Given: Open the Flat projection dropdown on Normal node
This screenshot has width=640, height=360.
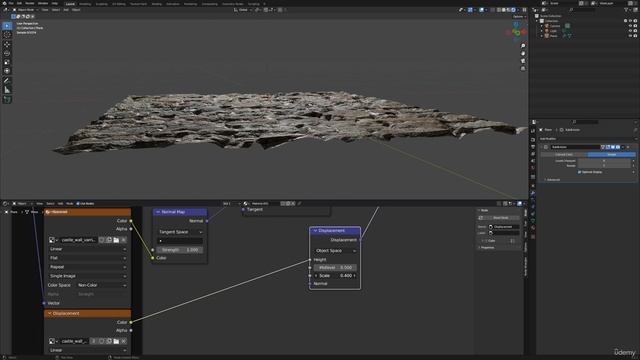Looking at the screenshot, I should (x=88, y=258).
